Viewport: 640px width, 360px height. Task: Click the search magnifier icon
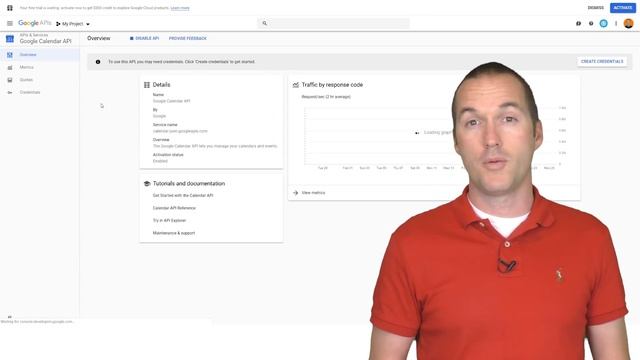coord(264,23)
